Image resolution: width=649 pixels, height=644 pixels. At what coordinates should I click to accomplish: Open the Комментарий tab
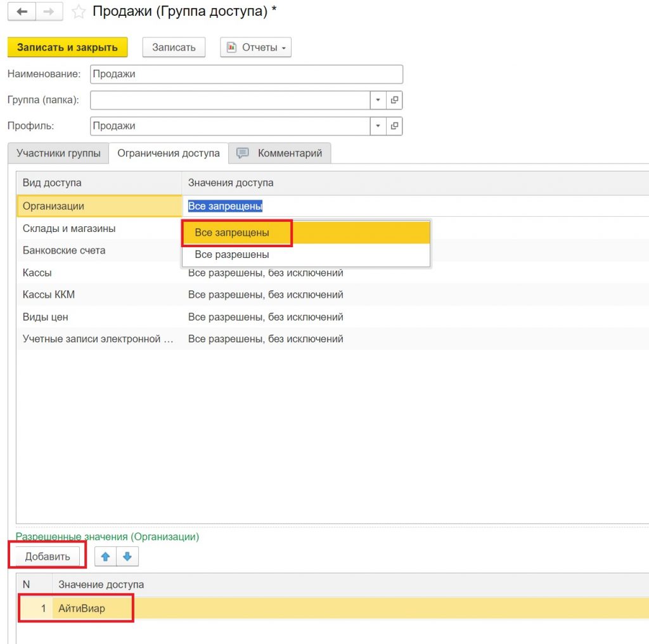[x=280, y=153]
